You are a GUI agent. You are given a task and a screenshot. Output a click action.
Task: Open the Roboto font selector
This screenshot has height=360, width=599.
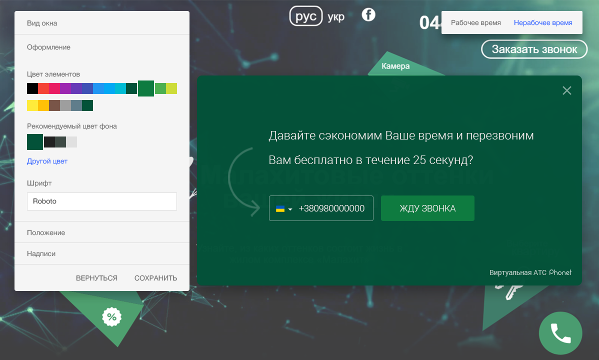(102, 201)
